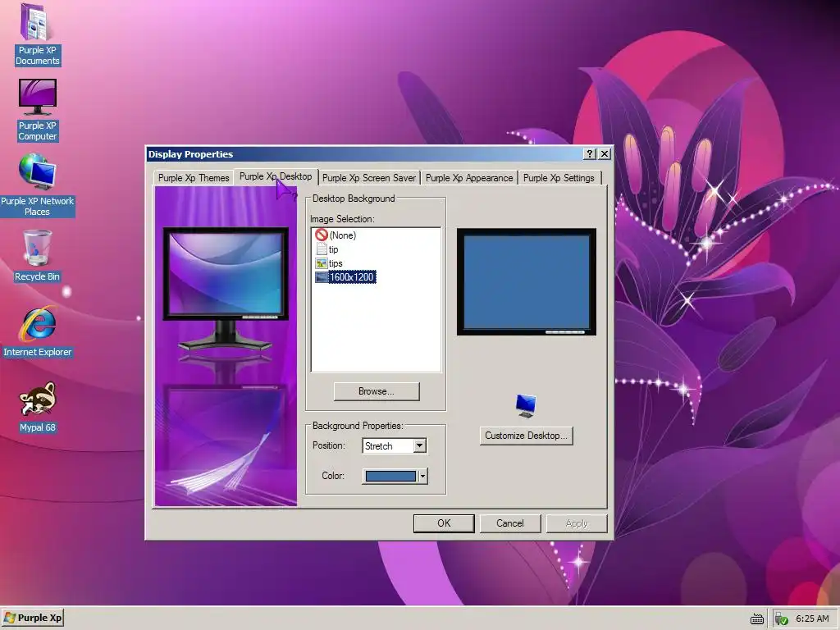Screen dimensions: 840x630
Task: Click the Customize Desktop... button
Action: click(x=526, y=436)
